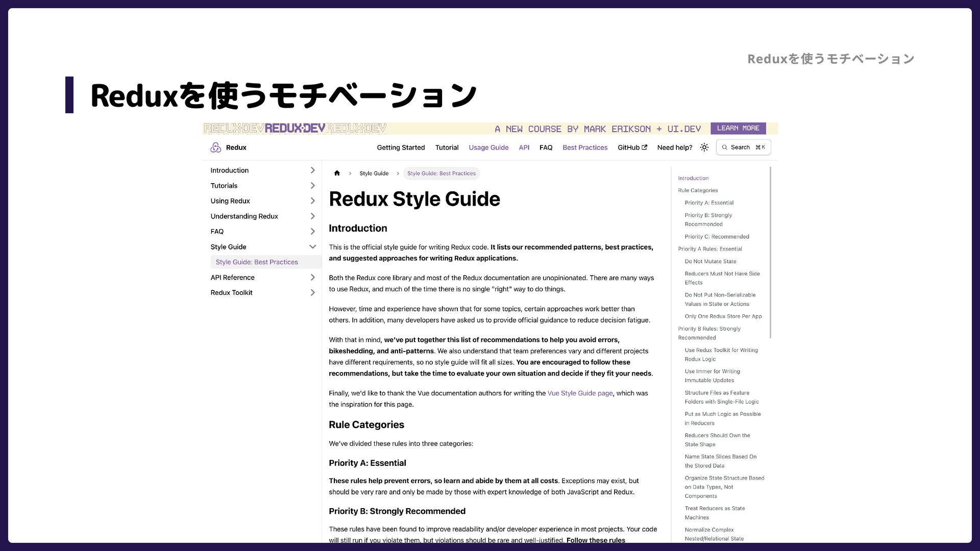The width and height of the screenshot is (980, 551).
Task: Jump to Priority A: Essential in contents
Action: click(x=709, y=203)
